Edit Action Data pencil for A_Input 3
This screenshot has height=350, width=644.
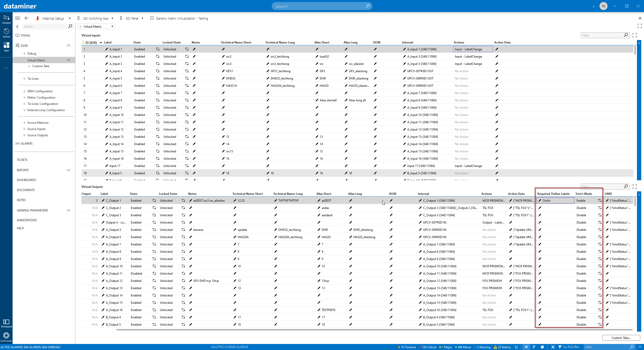point(497,64)
